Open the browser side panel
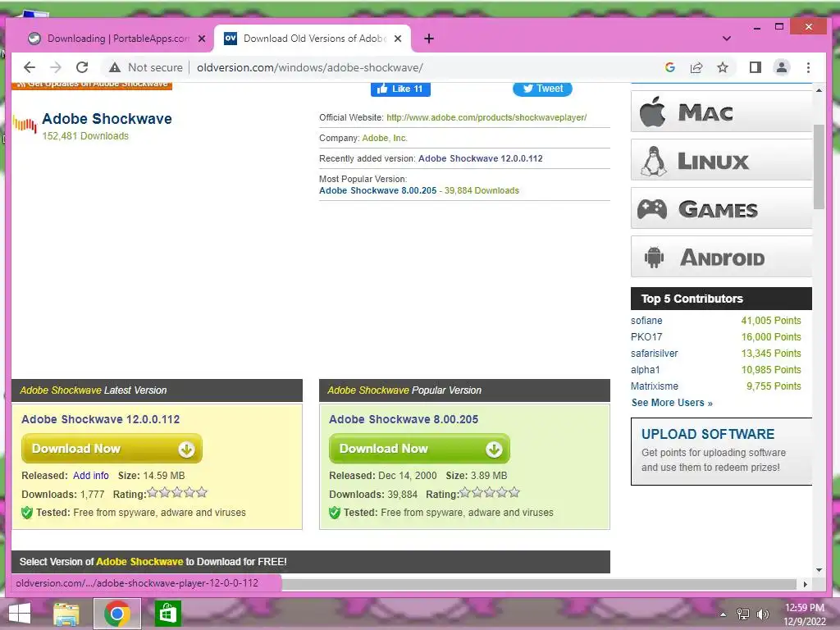Viewport: 840px width, 630px height. [756, 67]
